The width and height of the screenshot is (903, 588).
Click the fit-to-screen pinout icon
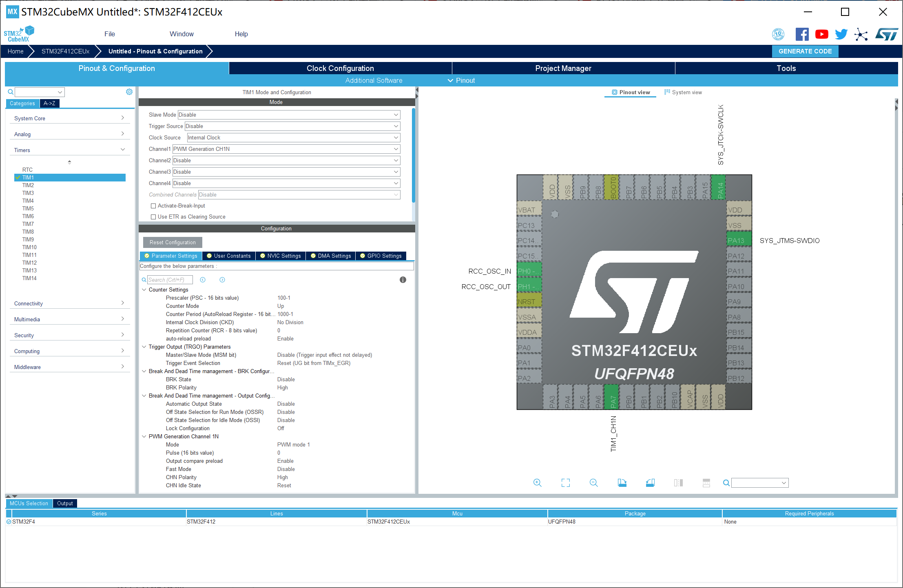(565, 483)
